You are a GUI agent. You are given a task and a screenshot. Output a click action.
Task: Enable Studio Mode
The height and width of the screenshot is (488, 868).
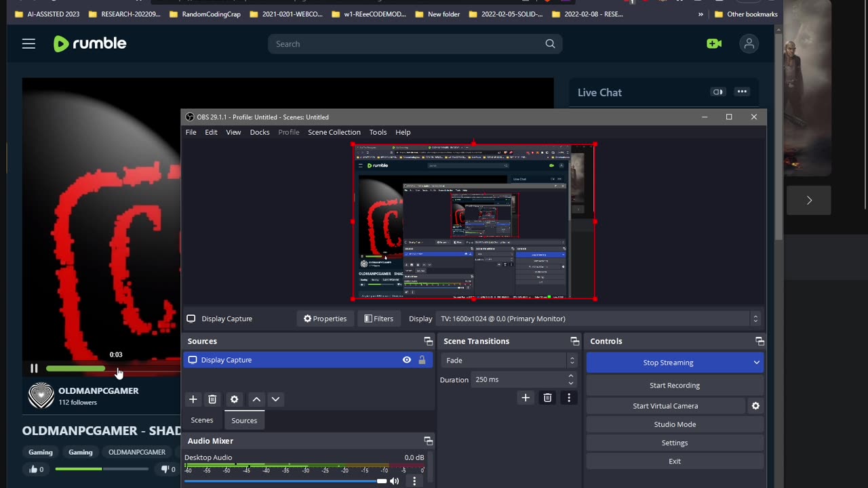675,424
